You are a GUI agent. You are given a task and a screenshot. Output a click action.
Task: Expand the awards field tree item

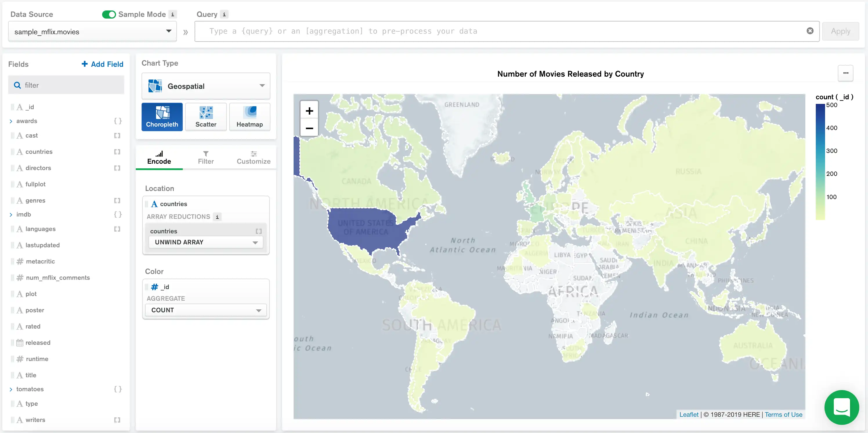[11, 121]
